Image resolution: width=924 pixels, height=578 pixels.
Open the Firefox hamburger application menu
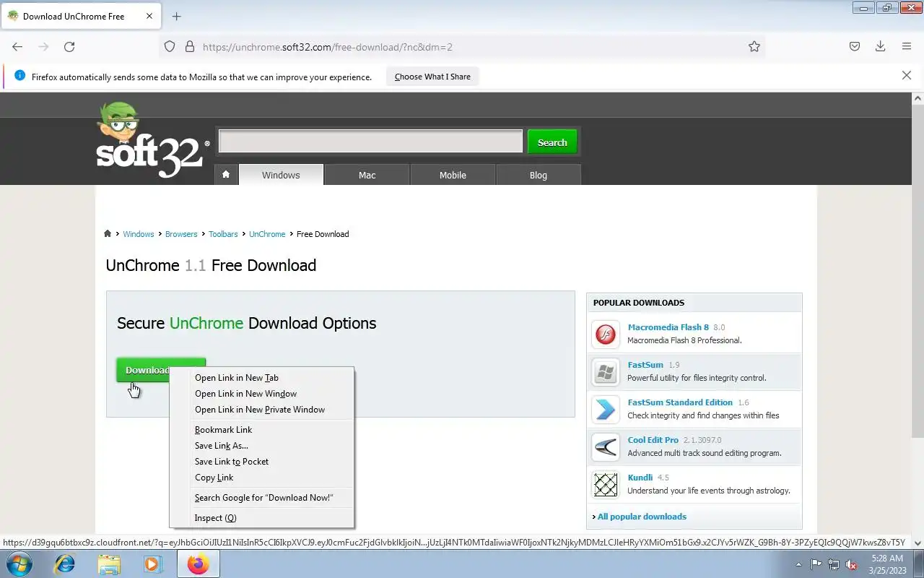point(907,46)
